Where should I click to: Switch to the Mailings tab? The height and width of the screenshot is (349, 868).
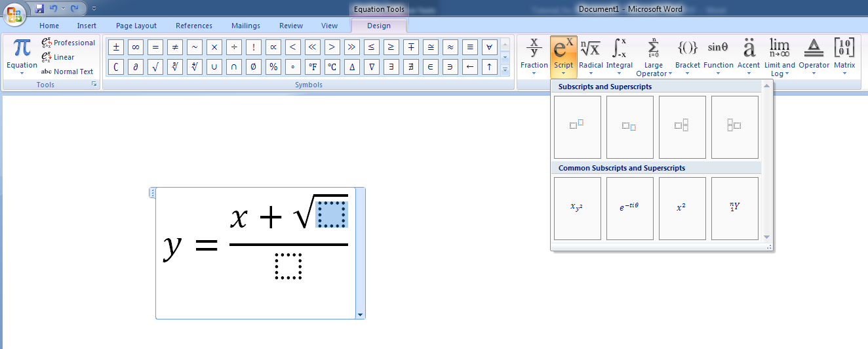pos(246,26)
